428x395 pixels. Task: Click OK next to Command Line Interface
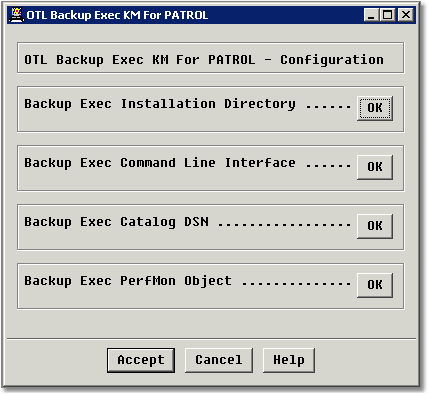click(375, 167)
